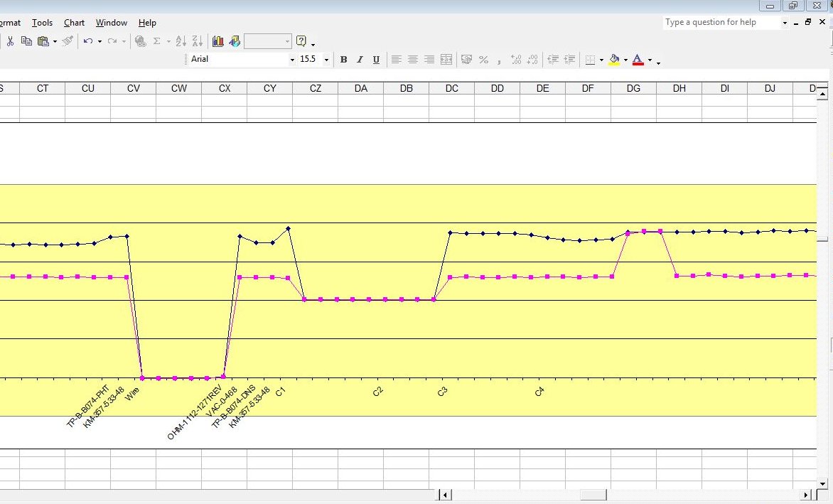Toggle Bold formatting
This screenshot has height=504, width=833.
point(343,60)
